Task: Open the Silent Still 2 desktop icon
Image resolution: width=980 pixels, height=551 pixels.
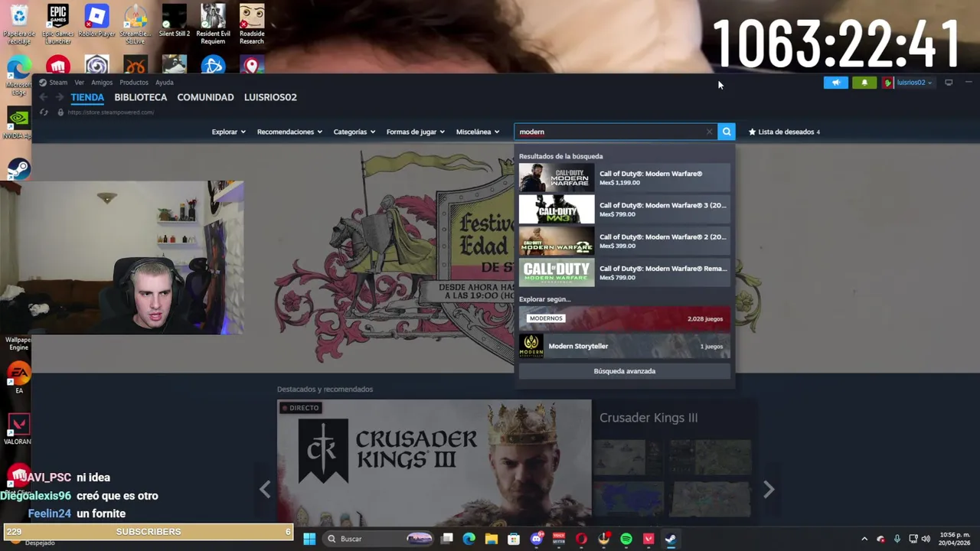Action: point(174,21)
